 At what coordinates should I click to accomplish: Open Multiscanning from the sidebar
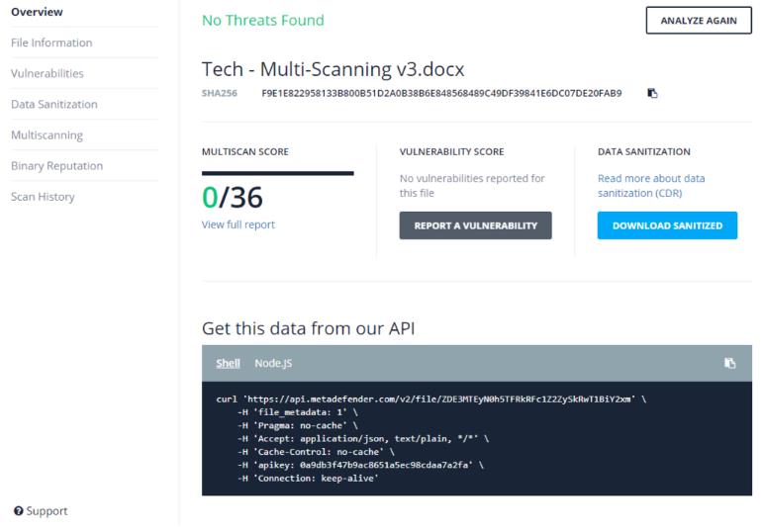(x=47, y=135)
